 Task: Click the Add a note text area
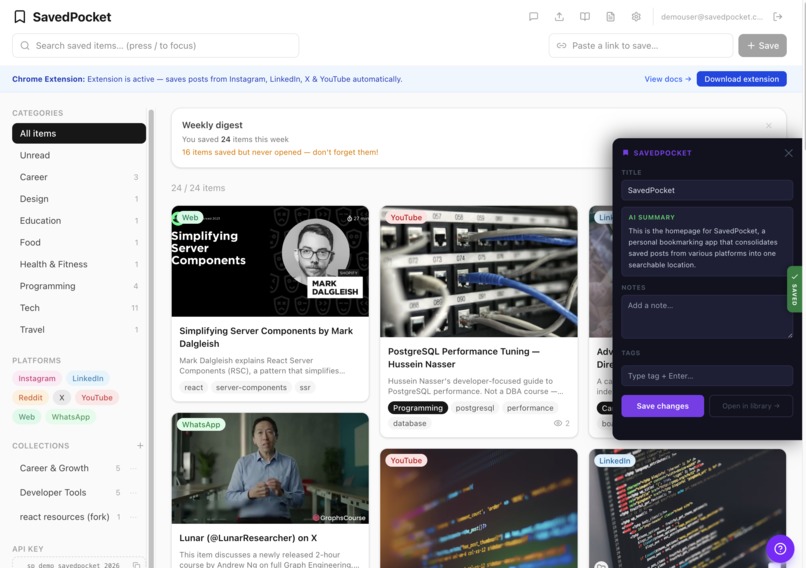tap(707, 317)
